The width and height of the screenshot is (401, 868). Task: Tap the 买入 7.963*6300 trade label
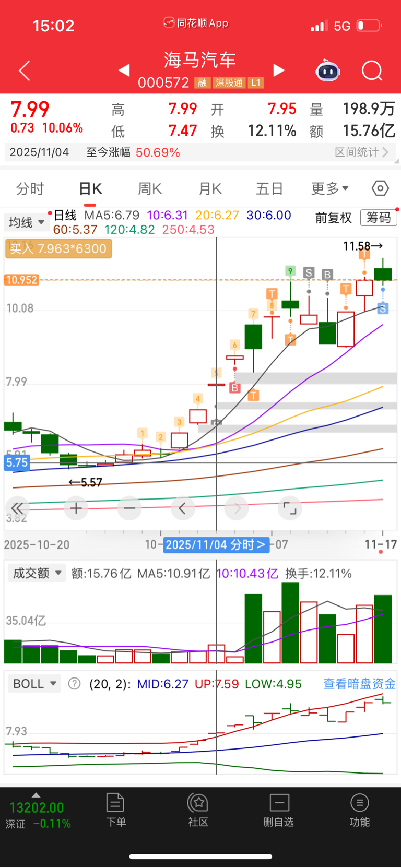(58, 249)
